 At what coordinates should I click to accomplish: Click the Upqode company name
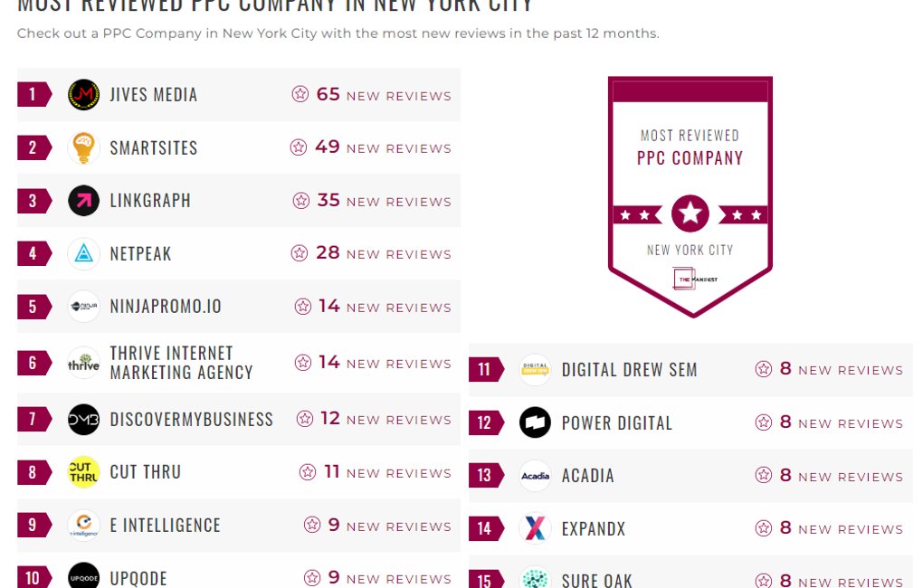138,578
